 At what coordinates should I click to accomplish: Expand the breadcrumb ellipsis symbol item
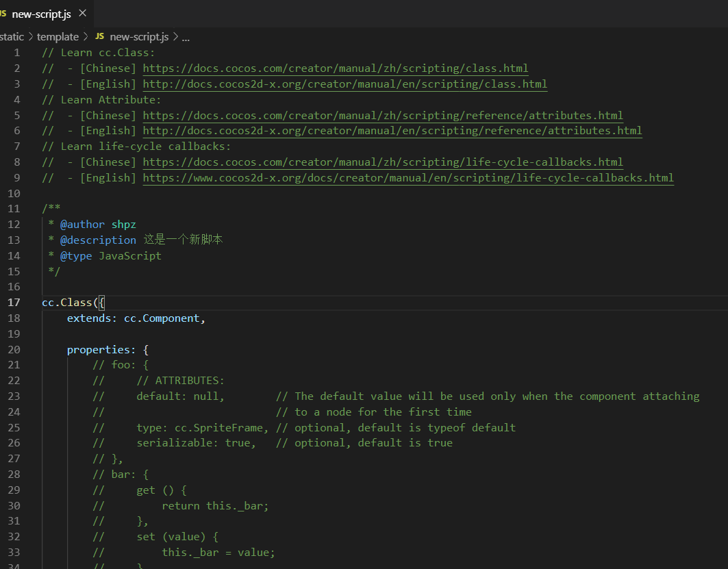[186, 37]
